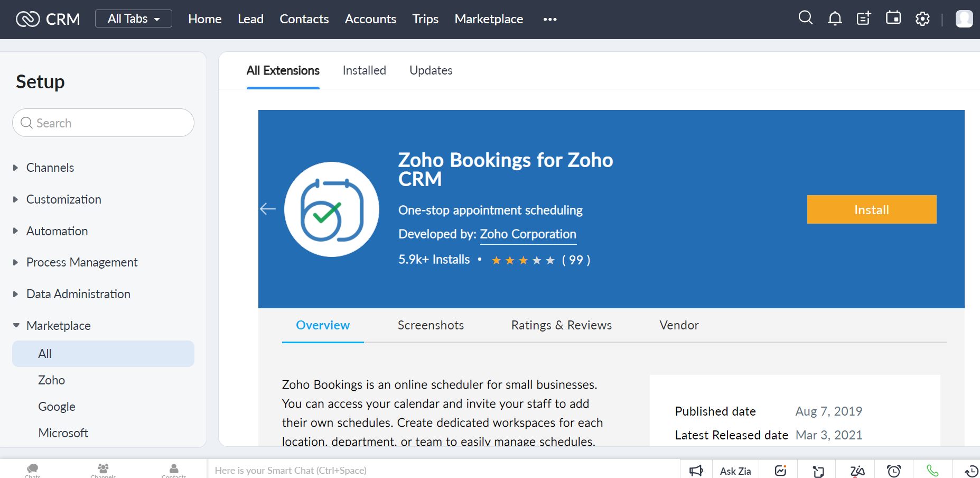Viewport: 980px width, 478px height.
Task: Open the announcements megaphone icon
Action: click(x=696, y=471)
